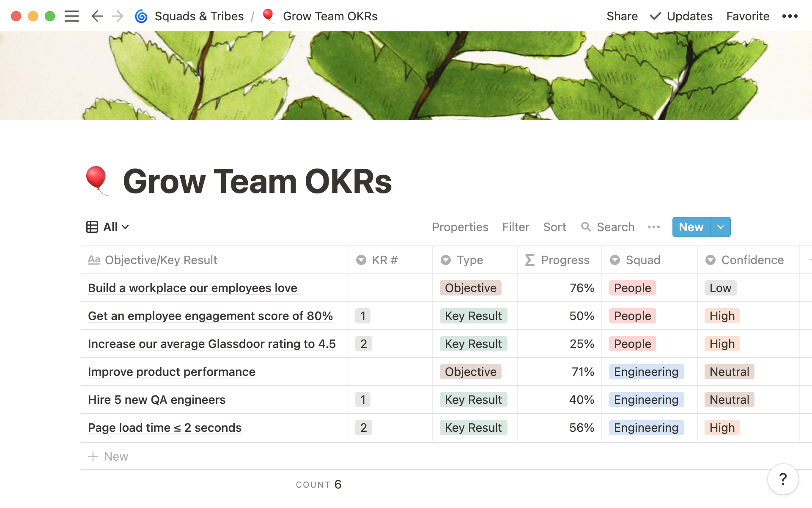Screen dimensions: 812x508
Task: Open the Squad column header menu
Action: coord(650,260)
